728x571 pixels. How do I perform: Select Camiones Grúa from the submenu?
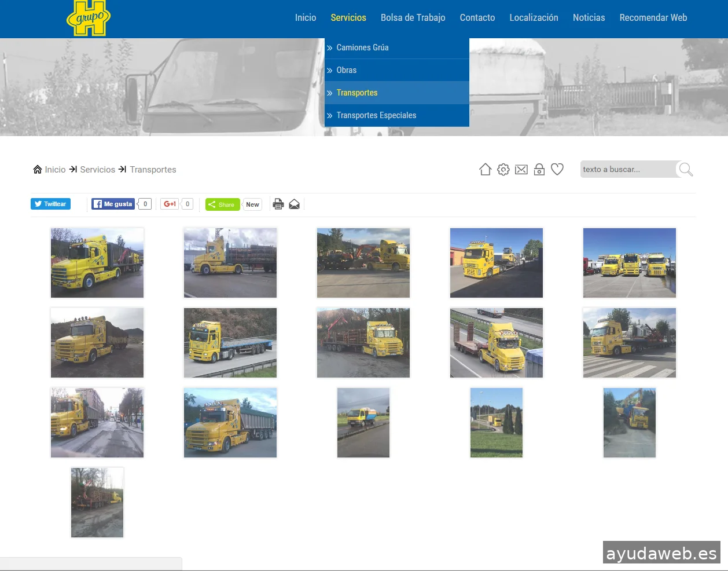(362, 47)
